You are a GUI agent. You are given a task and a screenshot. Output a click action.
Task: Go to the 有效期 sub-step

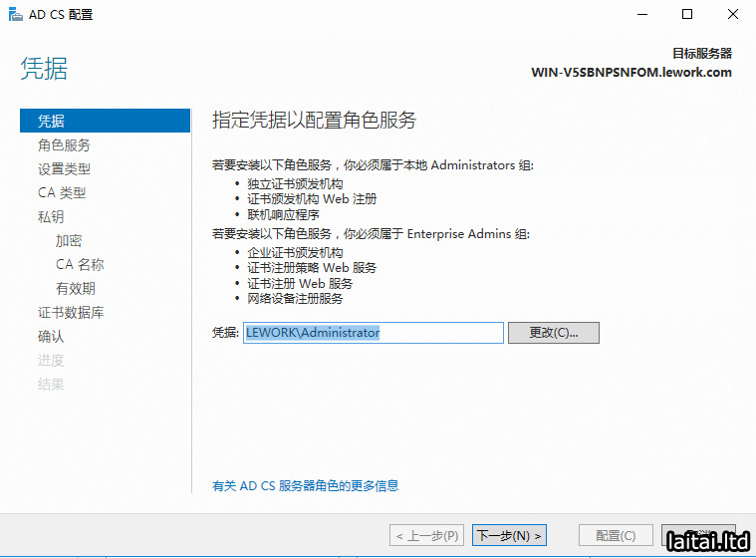click(x=76, y=288)
